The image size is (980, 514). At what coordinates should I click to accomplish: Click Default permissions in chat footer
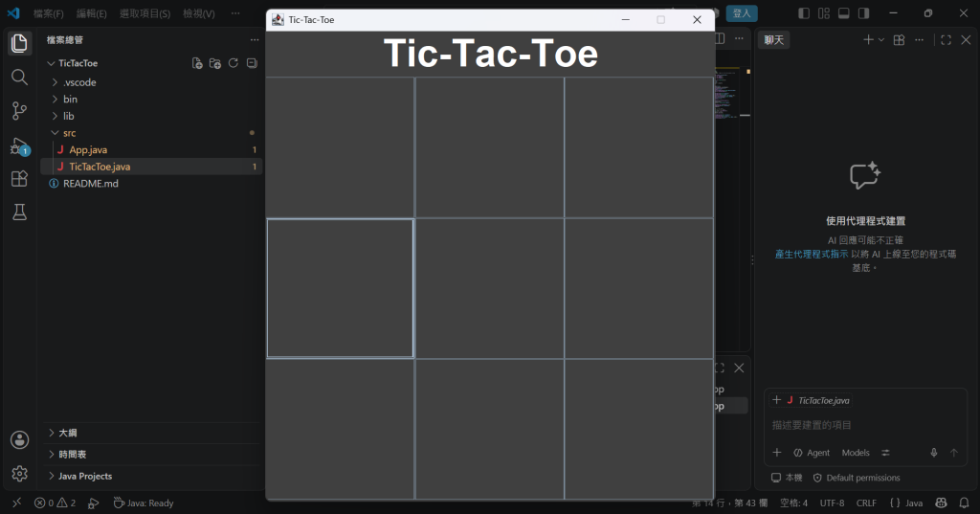[x=857, y=478]
